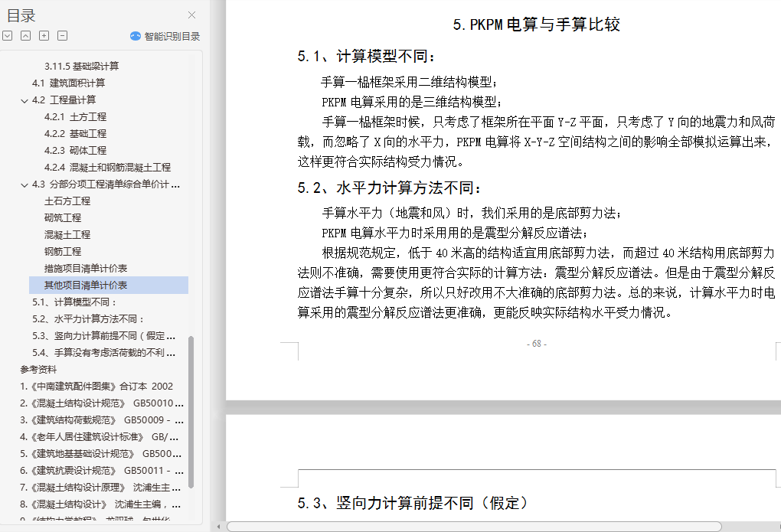The height and width of the screenshot is (532, 781).
Task: Select reference 1.《中南建筑配件图集》
Action: [96, 387]
